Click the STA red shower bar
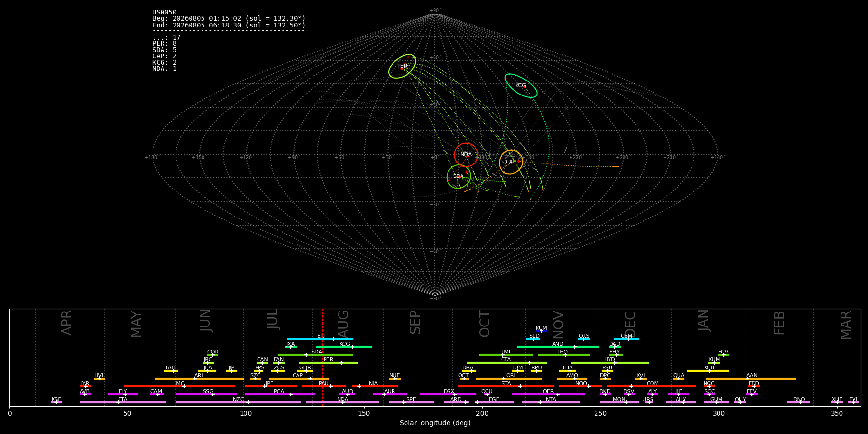This screenshot has height=434, width=868. tap(506, 386)
